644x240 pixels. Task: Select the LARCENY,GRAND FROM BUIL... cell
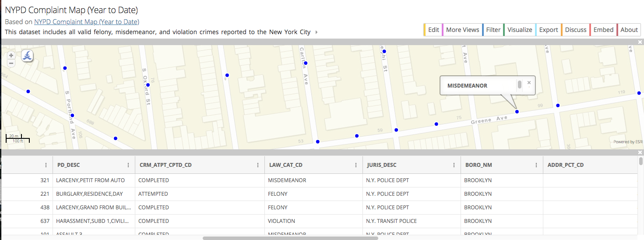point(94,208)
